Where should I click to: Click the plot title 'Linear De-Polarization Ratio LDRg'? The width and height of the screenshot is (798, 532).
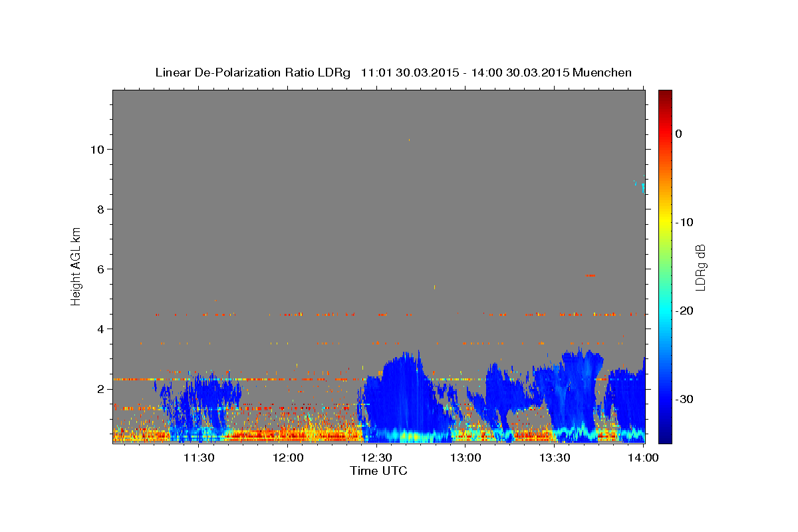pos(252,72)
